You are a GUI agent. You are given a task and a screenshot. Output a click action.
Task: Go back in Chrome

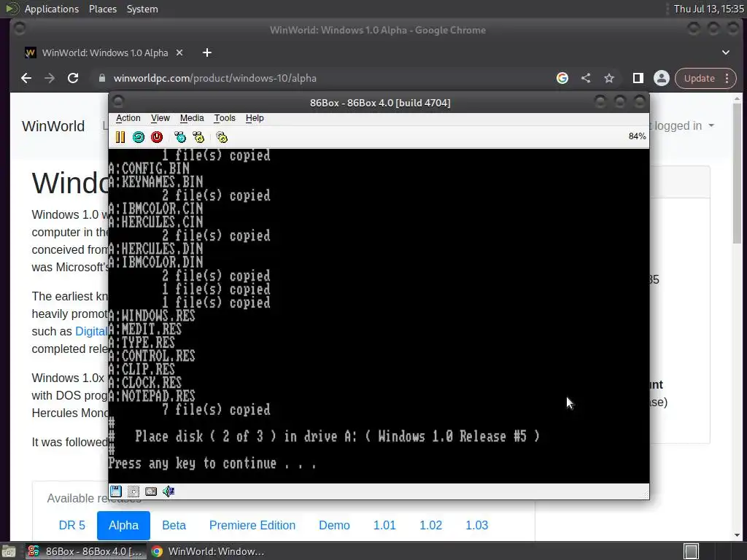[26, 78]
